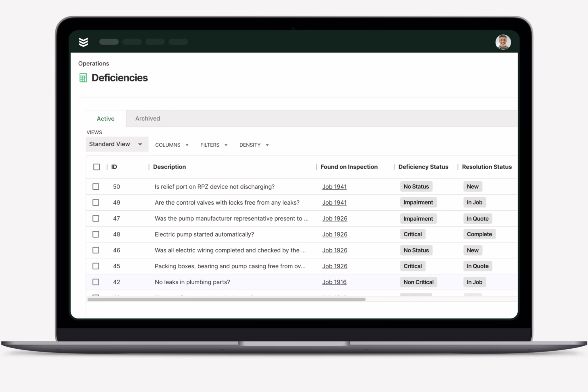Open the FILTERS dropdown
The image size is (588, 392).
click(214, 145)
